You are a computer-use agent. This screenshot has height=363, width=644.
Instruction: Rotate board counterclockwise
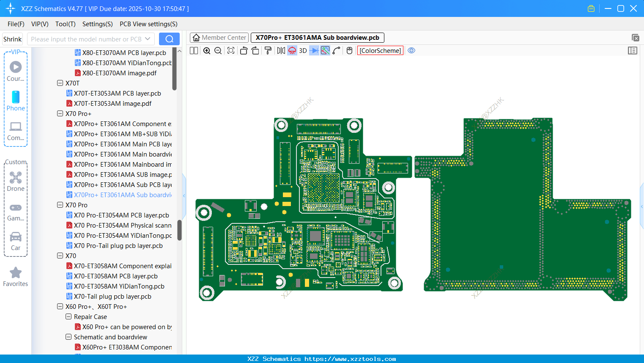pos(244,51)
